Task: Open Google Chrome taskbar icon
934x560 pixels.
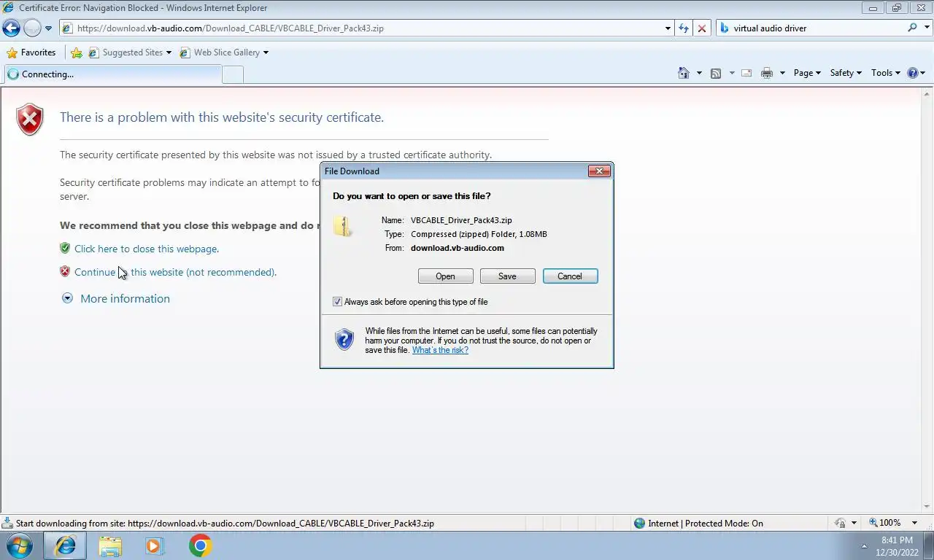Action: point(200,545)
